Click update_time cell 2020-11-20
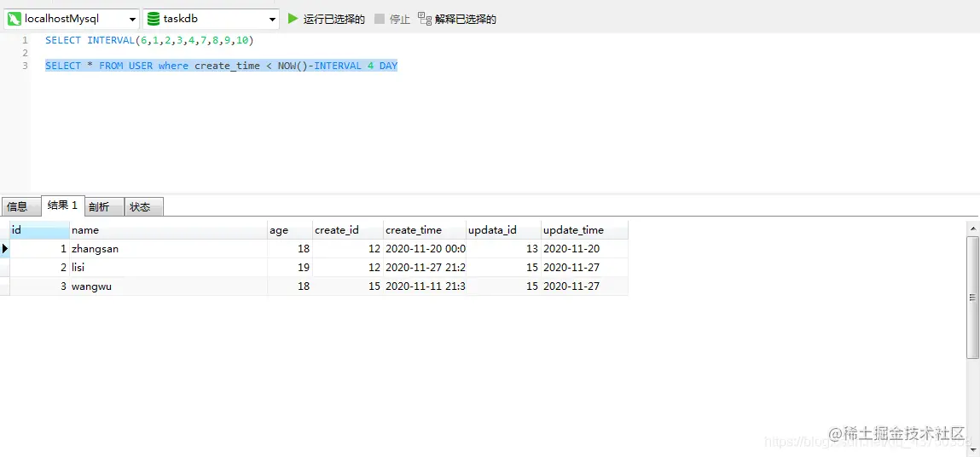 tap(584, 249)
